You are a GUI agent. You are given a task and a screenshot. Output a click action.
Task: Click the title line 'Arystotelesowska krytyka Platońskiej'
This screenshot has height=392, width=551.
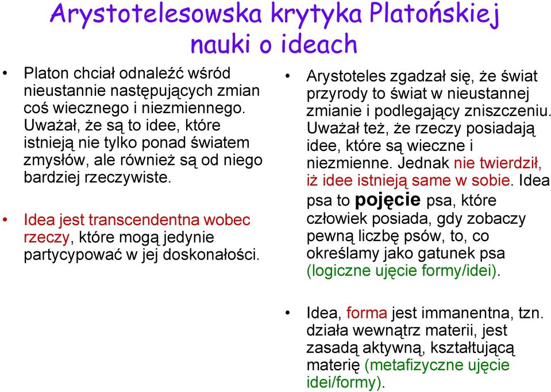pyautogui.click(x=275, y=15)
